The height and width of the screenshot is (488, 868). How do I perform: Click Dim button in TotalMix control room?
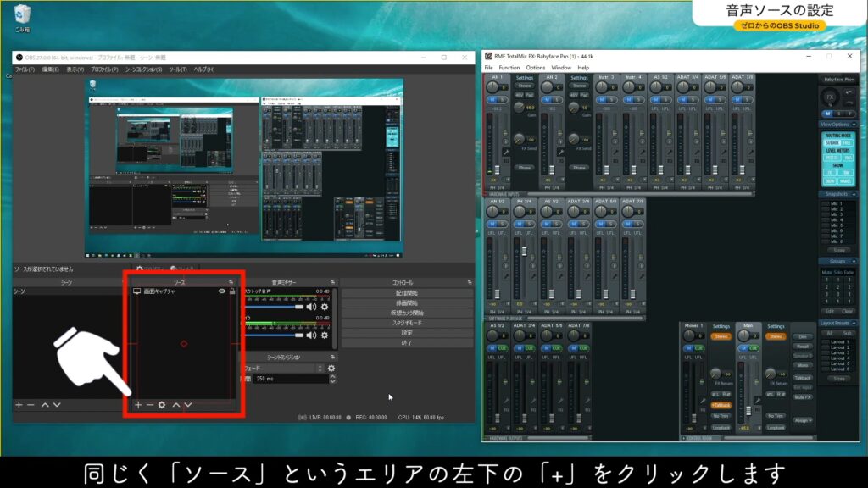tap(803, 336)
